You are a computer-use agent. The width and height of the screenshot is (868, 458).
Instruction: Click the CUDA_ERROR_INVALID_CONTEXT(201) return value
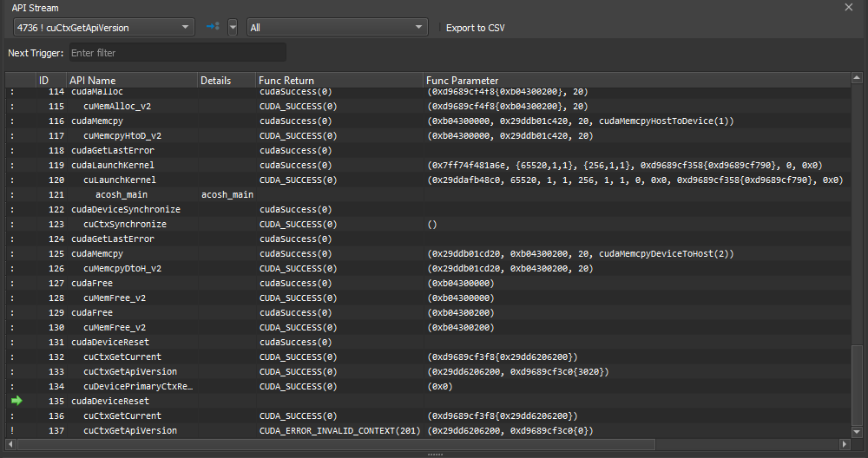click(339, 431)
